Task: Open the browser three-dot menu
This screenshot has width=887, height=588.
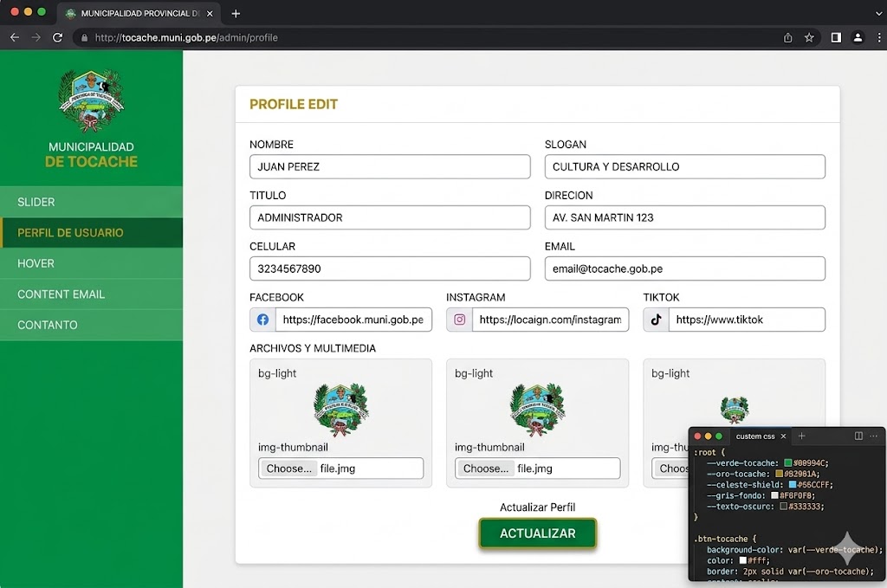Action: coord(878,37)
